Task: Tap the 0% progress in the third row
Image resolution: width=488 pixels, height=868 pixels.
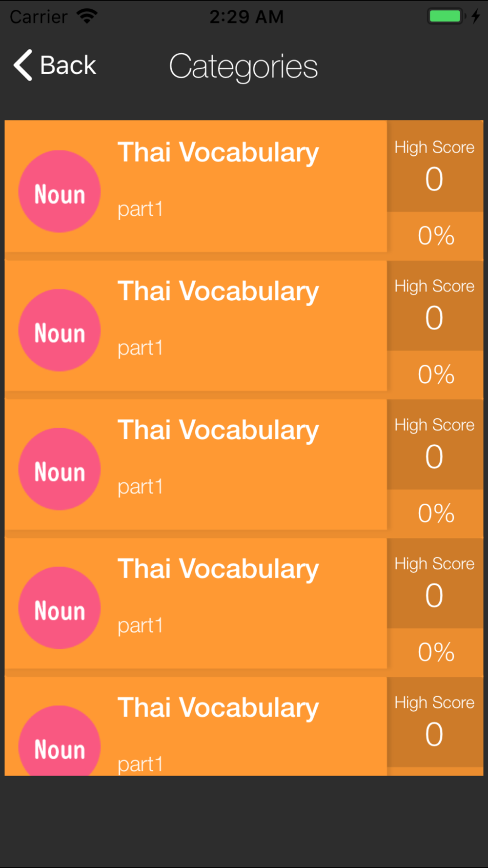Action: click(436, 514)
